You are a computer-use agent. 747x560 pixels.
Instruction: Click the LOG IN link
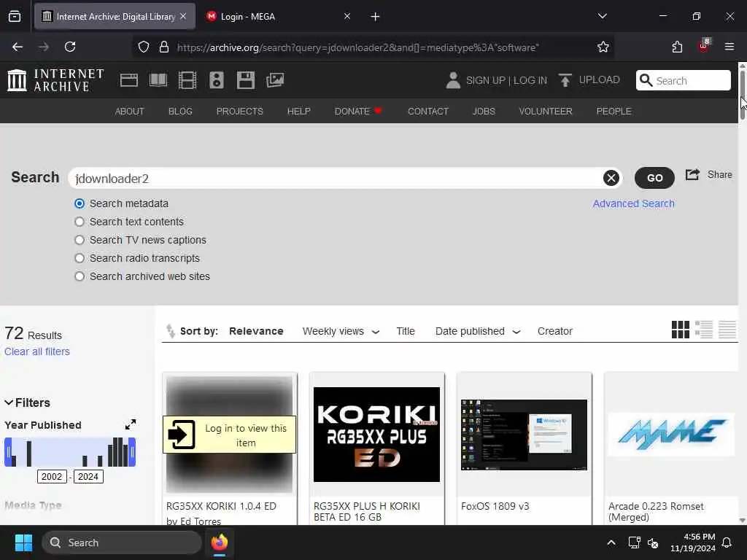(530, 80)
